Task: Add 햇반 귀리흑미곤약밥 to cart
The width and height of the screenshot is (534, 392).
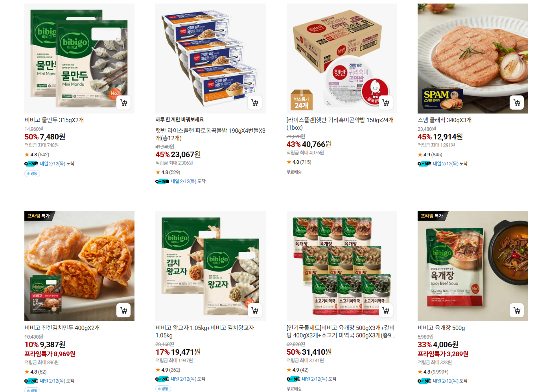Action: [x=386, y=103]
